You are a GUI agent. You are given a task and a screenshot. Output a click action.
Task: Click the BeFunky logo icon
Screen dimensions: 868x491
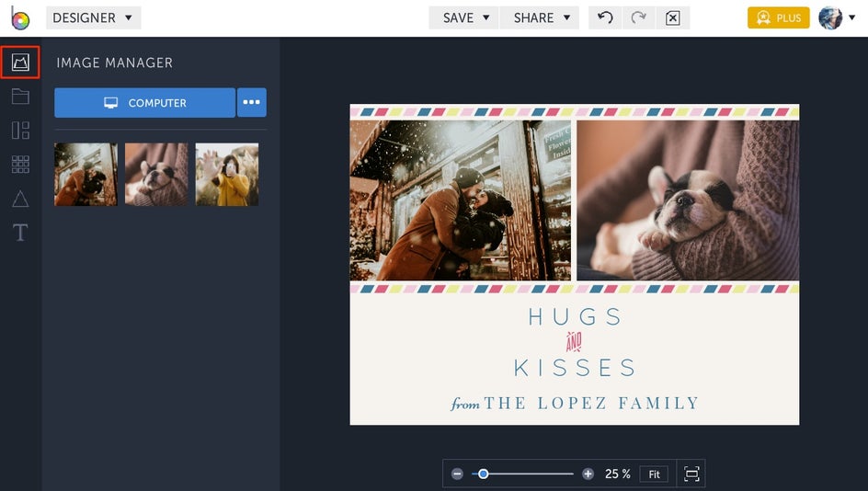(x=20, y=18)
